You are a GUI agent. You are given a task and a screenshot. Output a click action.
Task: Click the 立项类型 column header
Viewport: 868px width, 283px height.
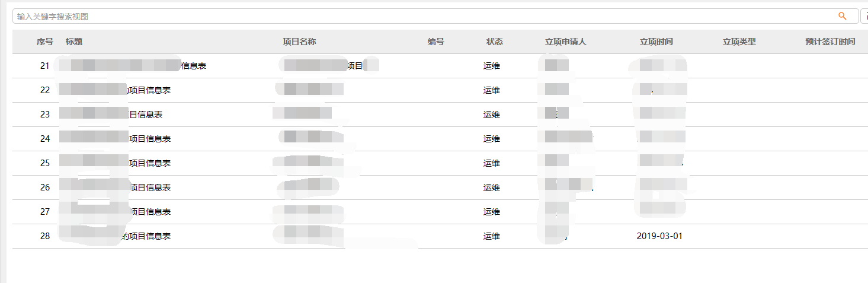click(739, 42)
